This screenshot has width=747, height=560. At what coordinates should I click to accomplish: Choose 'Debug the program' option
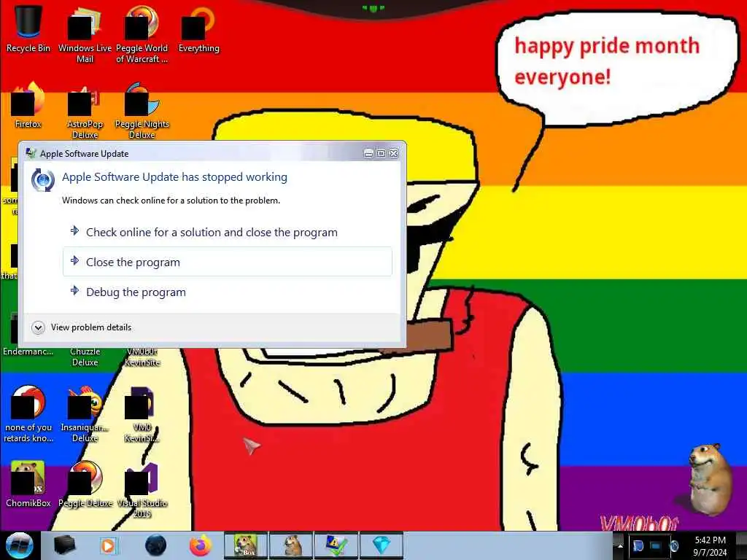(228, 292)
